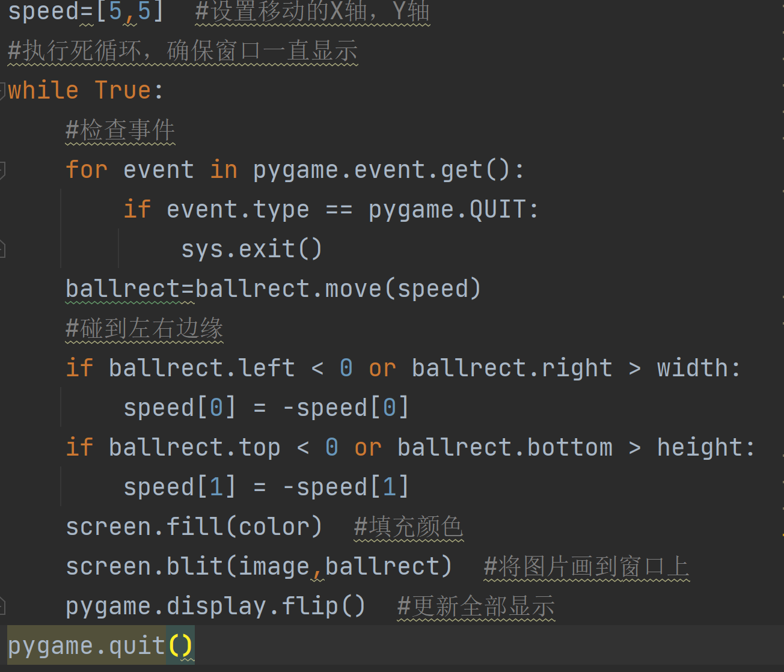
Task: Click the 'while' keyword
Action: pos(43,91)
